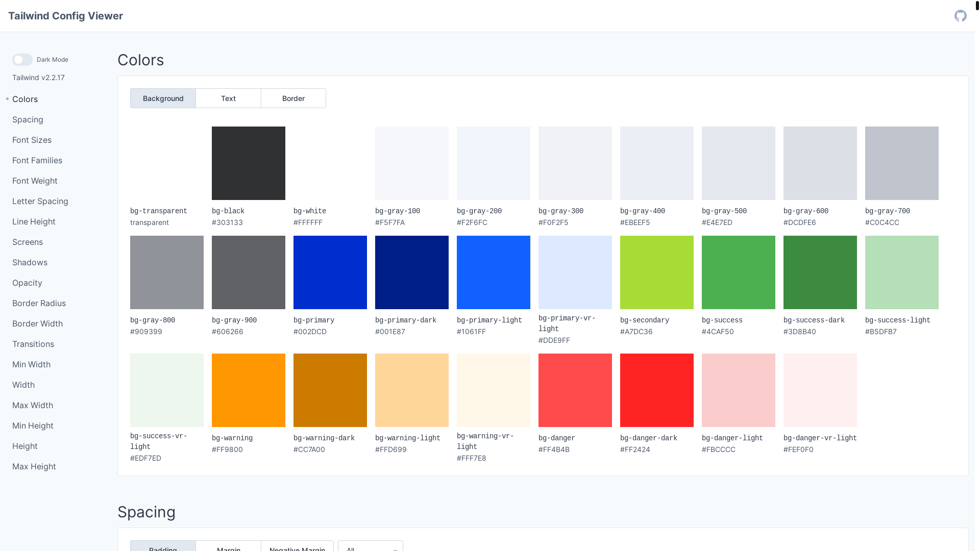Select the bg-success-vr-light swatch
The height and width of the screenshot is (551, 980).
(167, 390)
